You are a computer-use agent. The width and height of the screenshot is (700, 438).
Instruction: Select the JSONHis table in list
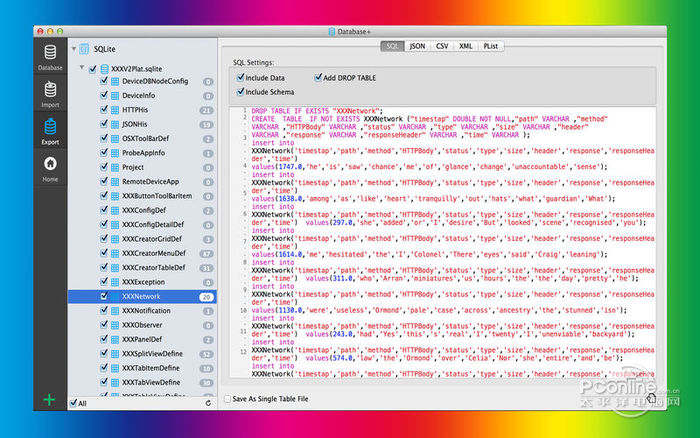137,124
